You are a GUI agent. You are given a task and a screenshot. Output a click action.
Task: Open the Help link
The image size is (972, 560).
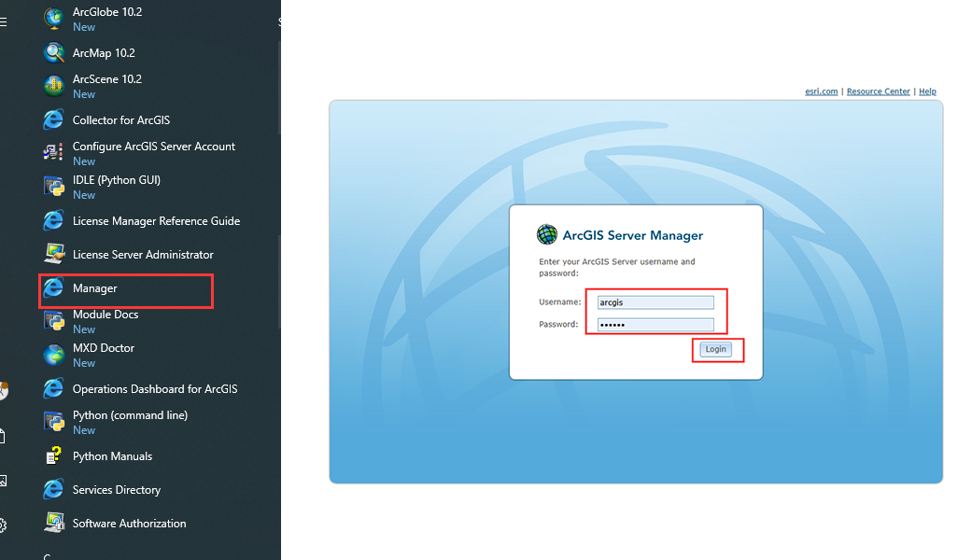(x=927, y=91)
